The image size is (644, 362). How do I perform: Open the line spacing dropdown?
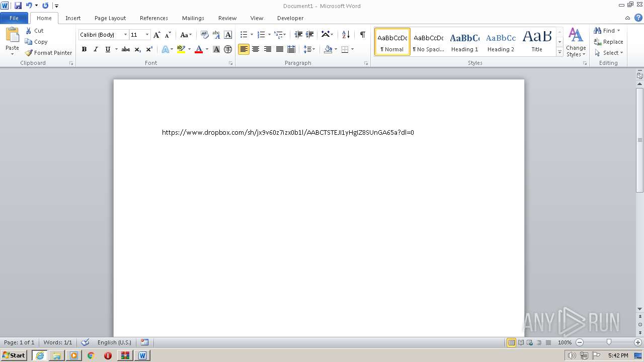(x=313, y=49)
